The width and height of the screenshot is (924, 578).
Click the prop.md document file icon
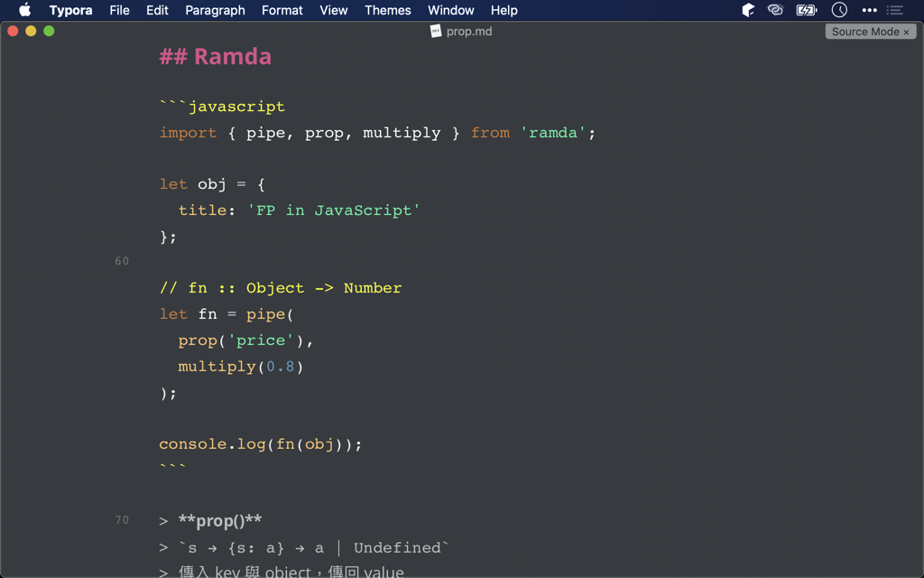pos(436,32)
